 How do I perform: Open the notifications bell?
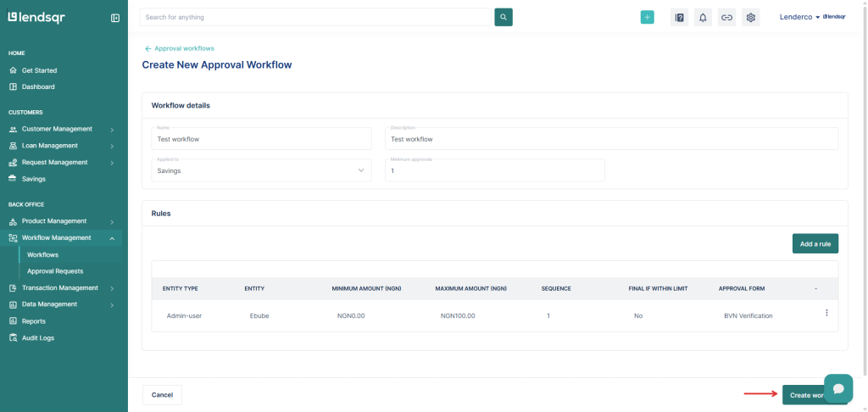(703, 17)
